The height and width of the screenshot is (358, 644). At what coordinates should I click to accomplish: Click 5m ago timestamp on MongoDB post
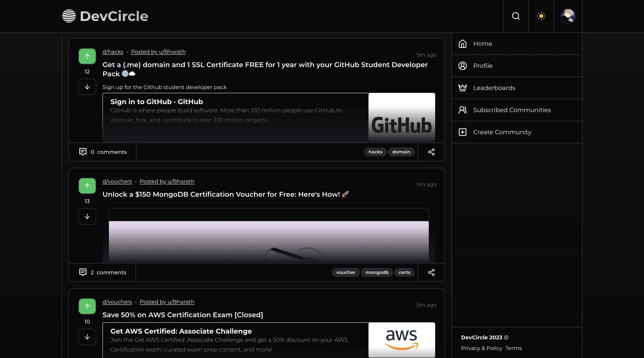426,184
